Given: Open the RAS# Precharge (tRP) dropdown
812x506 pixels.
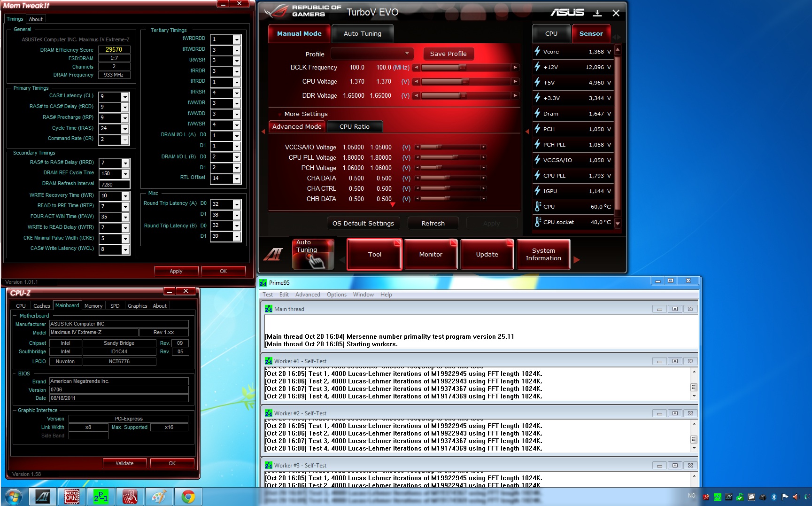Looking at the screenshot, I should (x=125, y=118).
